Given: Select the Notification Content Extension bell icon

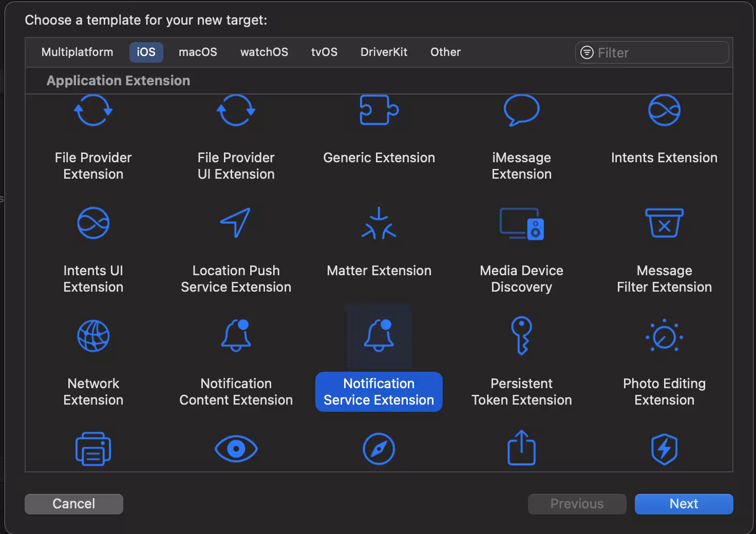Looking at the screenshot, I should [x=236, y=336].
